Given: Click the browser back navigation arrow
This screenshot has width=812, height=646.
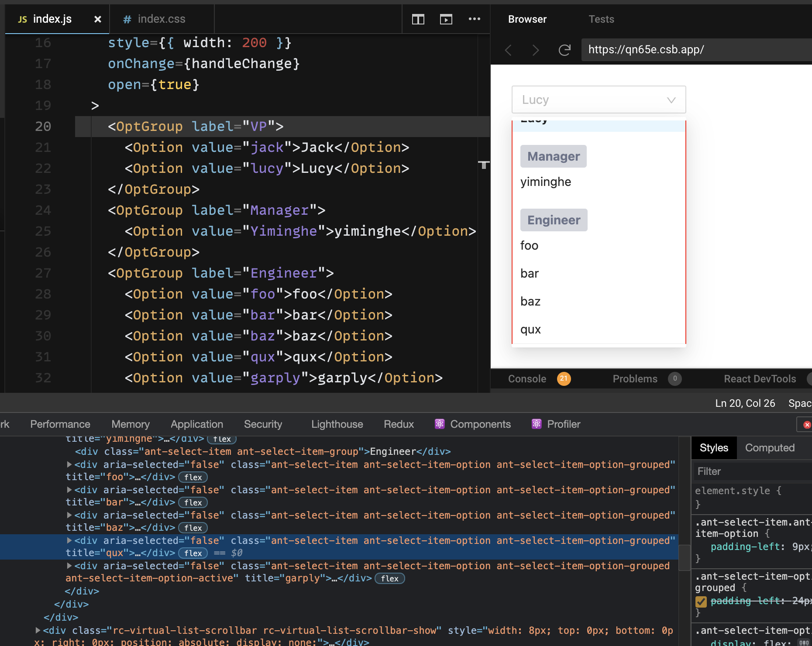Looking at the screenshot, I should [x=508, y=50].
